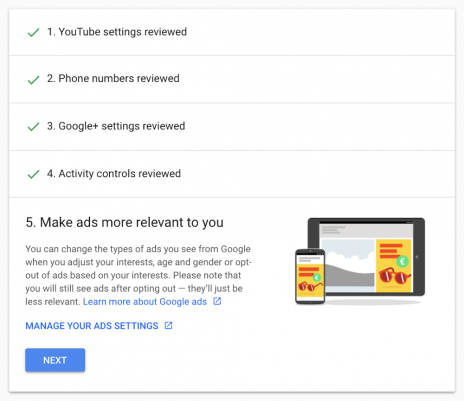
Task: Click the heading Make ads more relevant to you
Action: coord(124,222)
